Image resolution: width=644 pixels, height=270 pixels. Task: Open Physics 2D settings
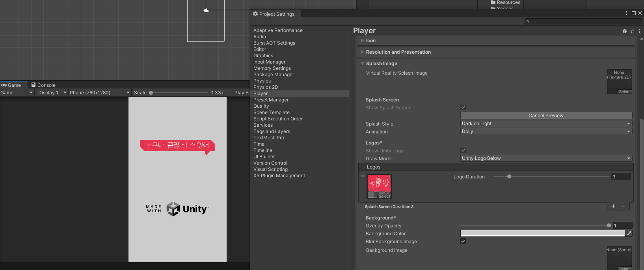coord(266,87)
